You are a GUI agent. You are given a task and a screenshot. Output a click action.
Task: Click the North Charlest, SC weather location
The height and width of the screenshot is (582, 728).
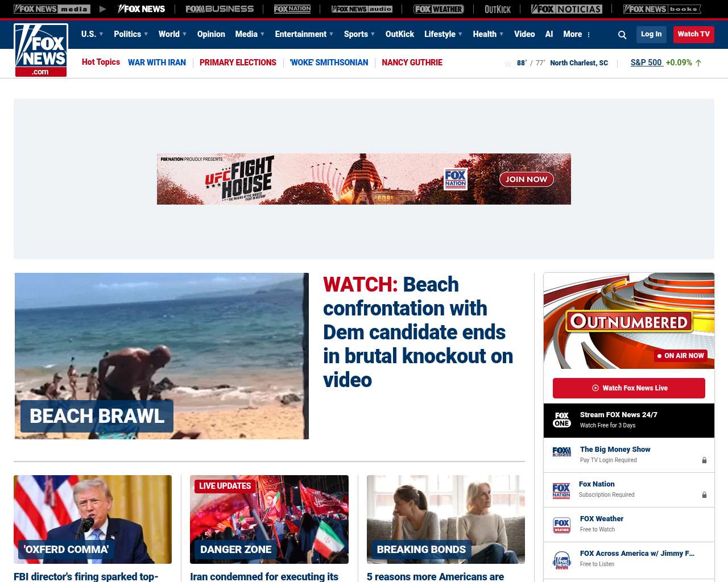(579, 63)
